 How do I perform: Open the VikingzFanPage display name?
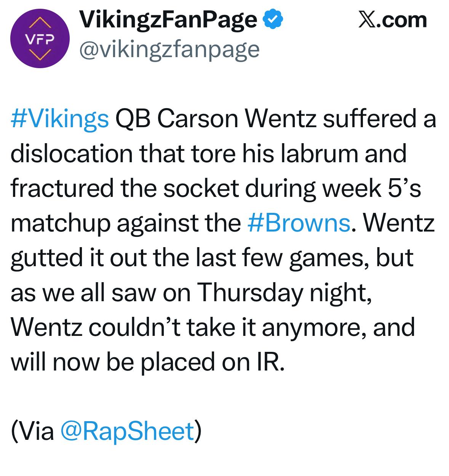(168, 20)
